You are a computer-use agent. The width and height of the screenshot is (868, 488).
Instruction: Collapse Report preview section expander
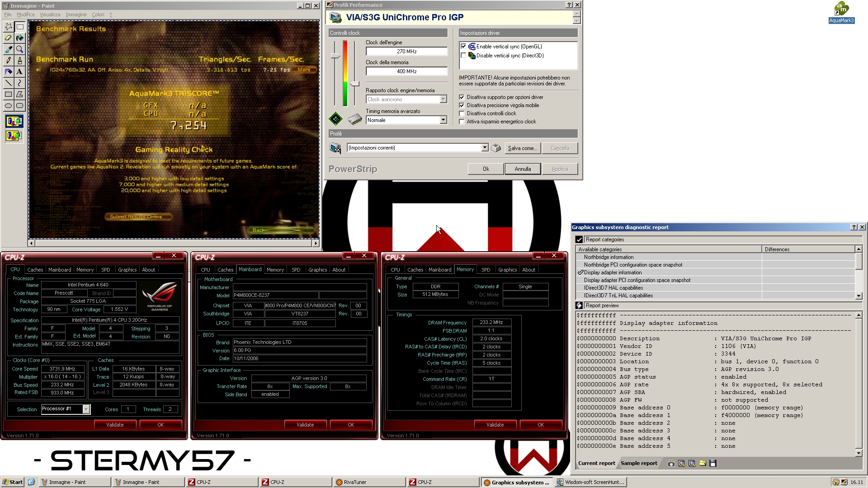point(579,305)
